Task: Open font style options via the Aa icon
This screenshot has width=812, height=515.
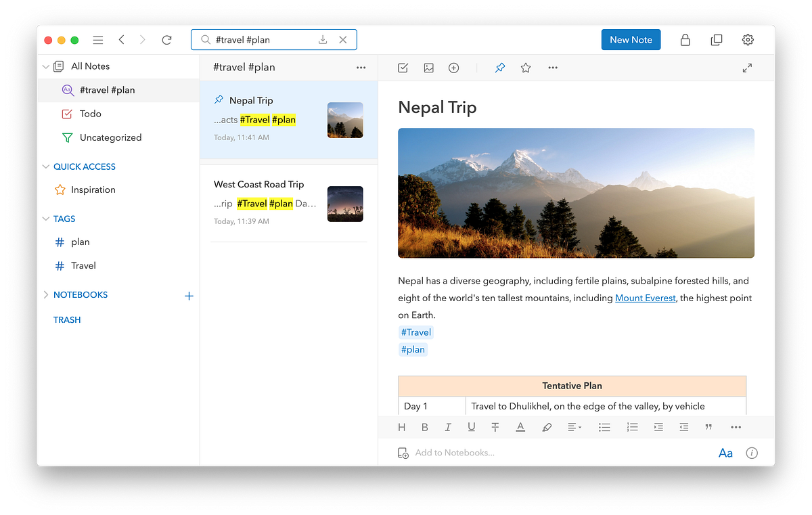Action: pyautogui.click(x=725, y=453)
